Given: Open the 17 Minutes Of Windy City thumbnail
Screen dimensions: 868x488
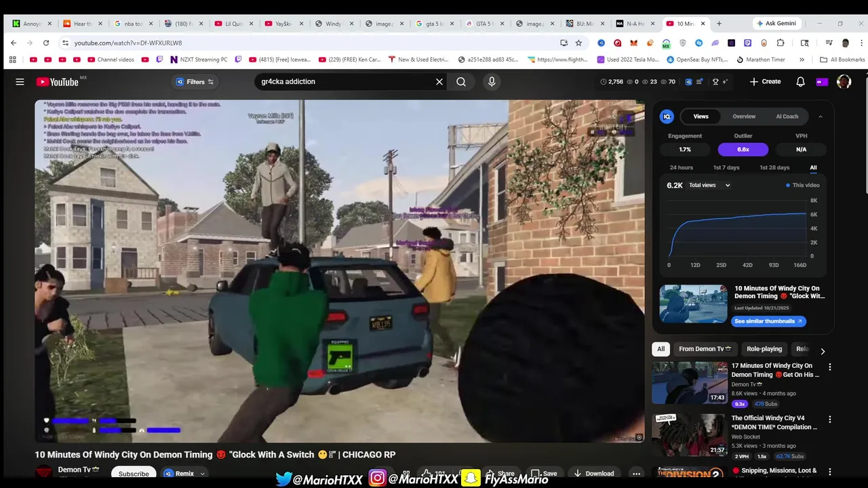Looking at the screenshot, I should (690, 383).
